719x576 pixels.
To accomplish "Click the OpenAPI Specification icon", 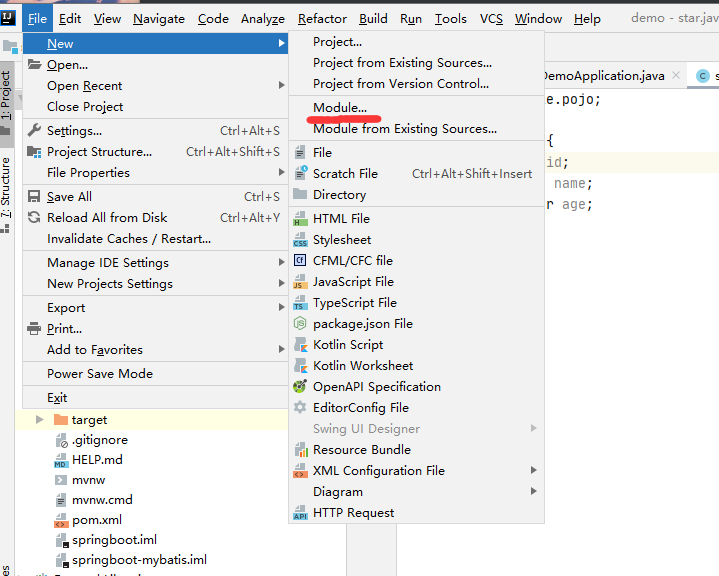I will (x=299, y=387).
